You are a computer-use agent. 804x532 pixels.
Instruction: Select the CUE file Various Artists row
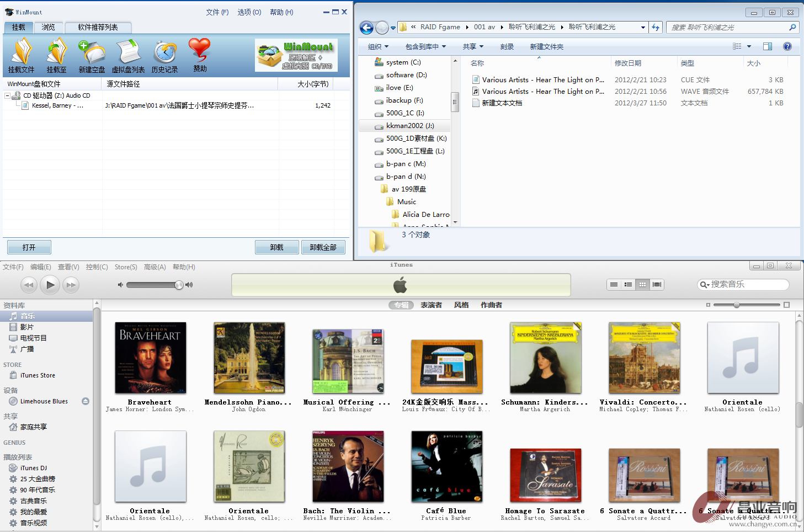point(627,80)
